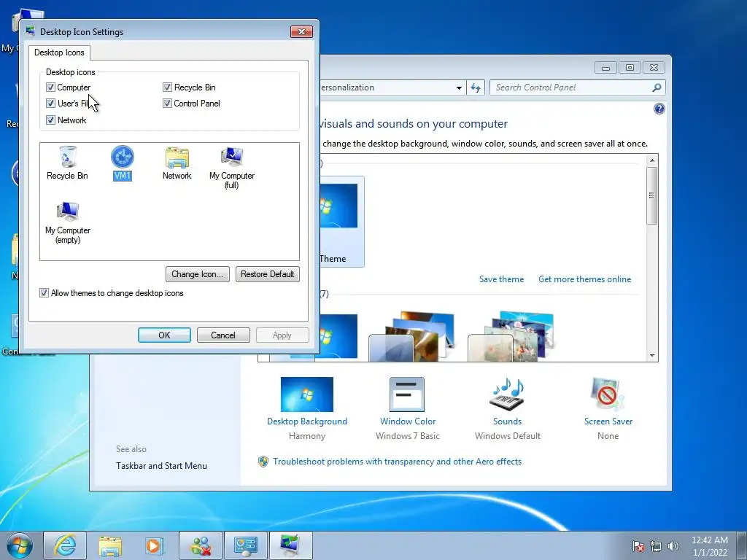This screenshot has height=560, width=747.
Task: Close the Personalization window
Action: tap(654, 68)
